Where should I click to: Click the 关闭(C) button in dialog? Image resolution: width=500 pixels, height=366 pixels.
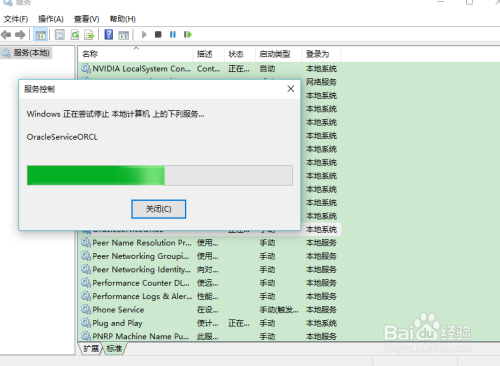pyautogui.click(x=158, y=209)
